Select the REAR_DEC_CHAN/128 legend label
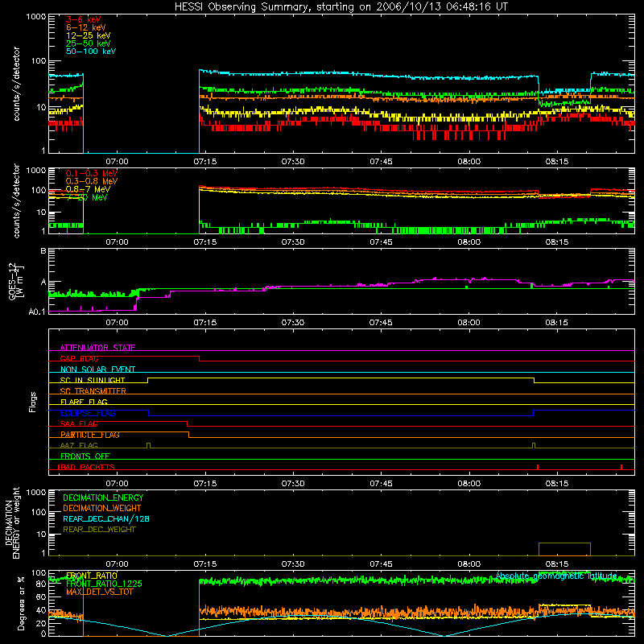This screenshot has width=644, height=644. point(106,518)
